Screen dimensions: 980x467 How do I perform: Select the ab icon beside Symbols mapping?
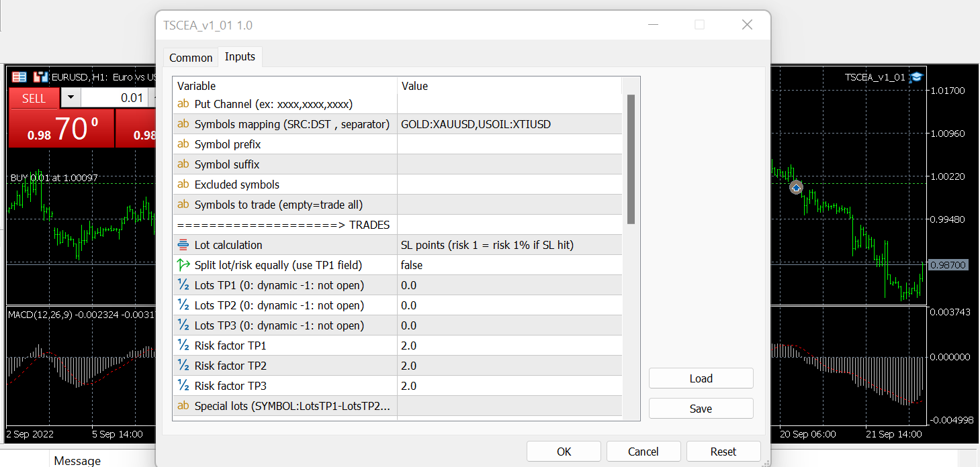coord(182,123)
